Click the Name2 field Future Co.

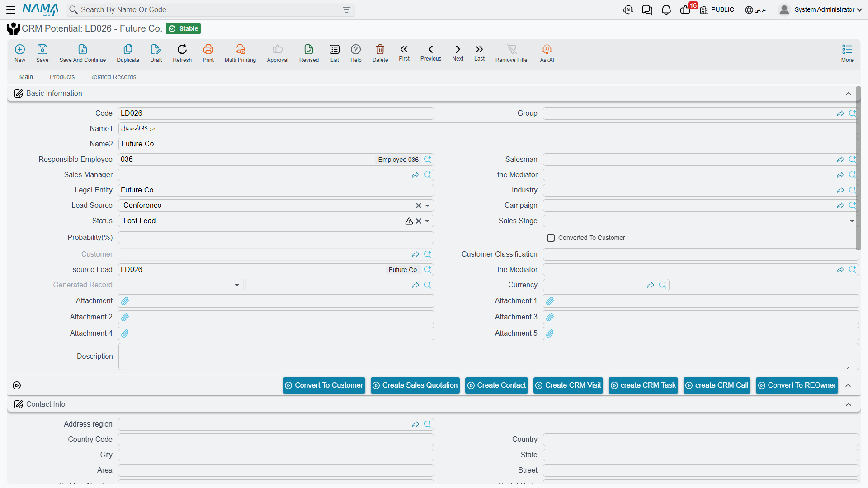point(488,144)
